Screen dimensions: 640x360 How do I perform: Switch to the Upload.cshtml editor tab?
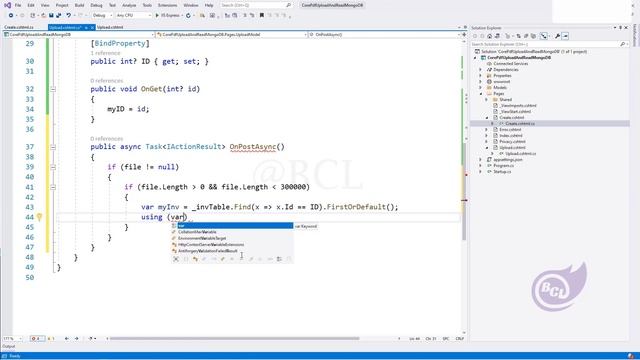(110, 27)
